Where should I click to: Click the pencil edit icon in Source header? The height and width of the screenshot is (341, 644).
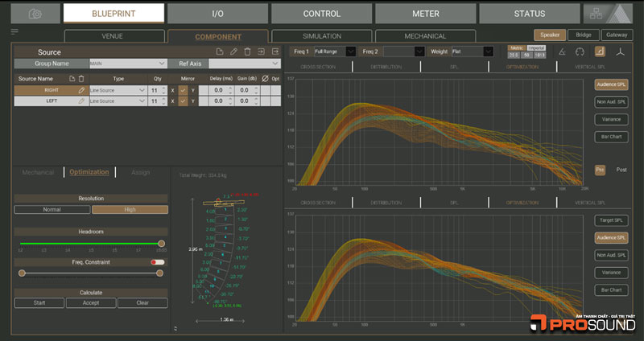(233, 51)
